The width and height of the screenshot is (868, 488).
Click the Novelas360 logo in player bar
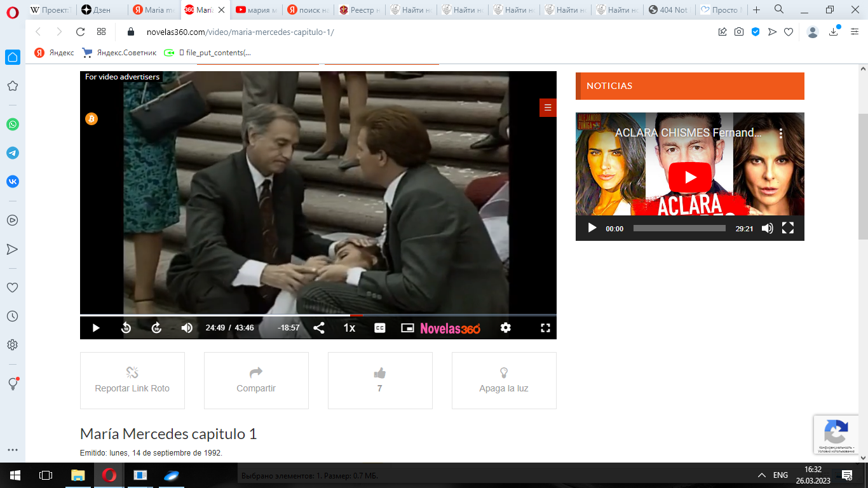click(451, 328)
